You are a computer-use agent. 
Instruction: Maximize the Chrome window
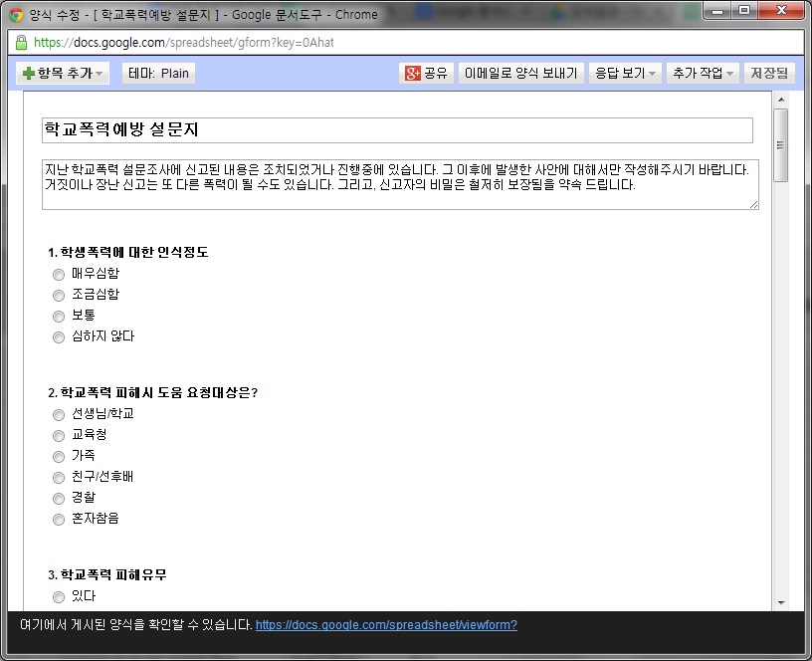pyautogui.click(x=744, y=10)
